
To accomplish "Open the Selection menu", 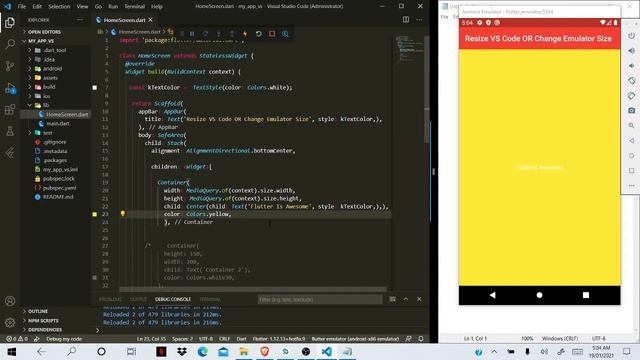I will (x=59, y=7).
